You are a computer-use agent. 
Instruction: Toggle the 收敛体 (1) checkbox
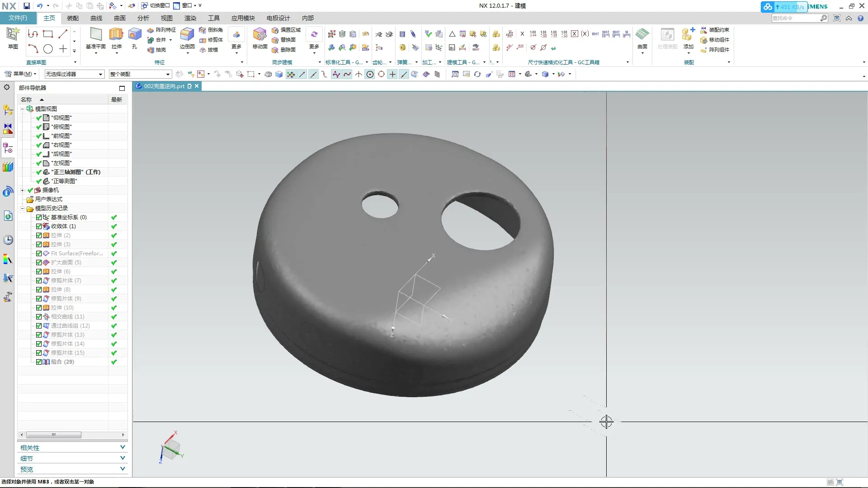tap(39, 226)
